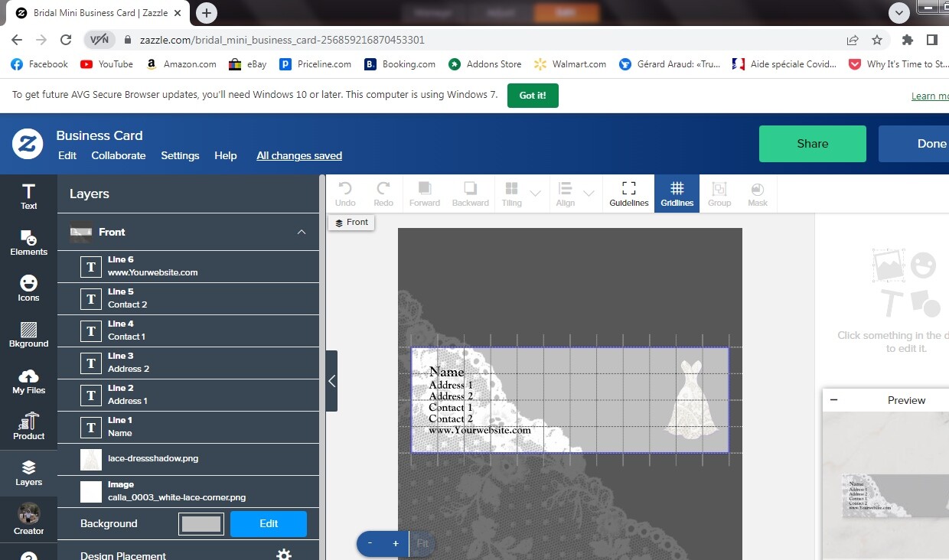Click the VPN icon in address bar
Image resolution: width=949 pixels, height=560 pixels.
(x=99, y=40)
